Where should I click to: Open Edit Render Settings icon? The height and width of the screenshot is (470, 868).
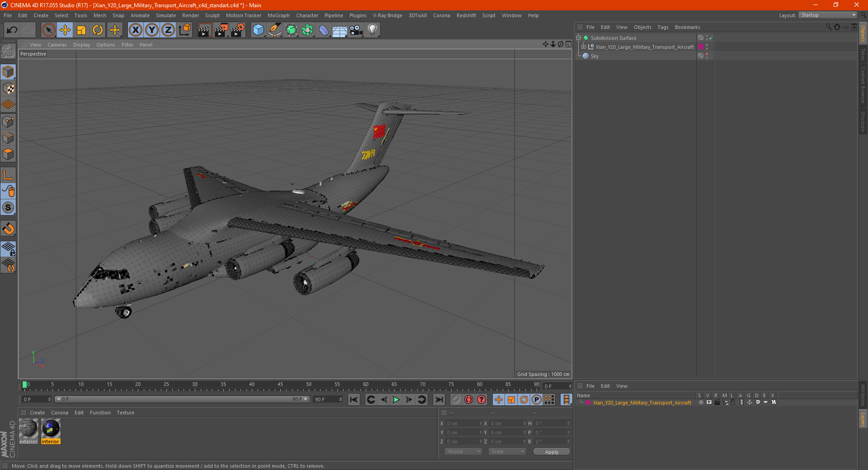(x=237, y=30)
